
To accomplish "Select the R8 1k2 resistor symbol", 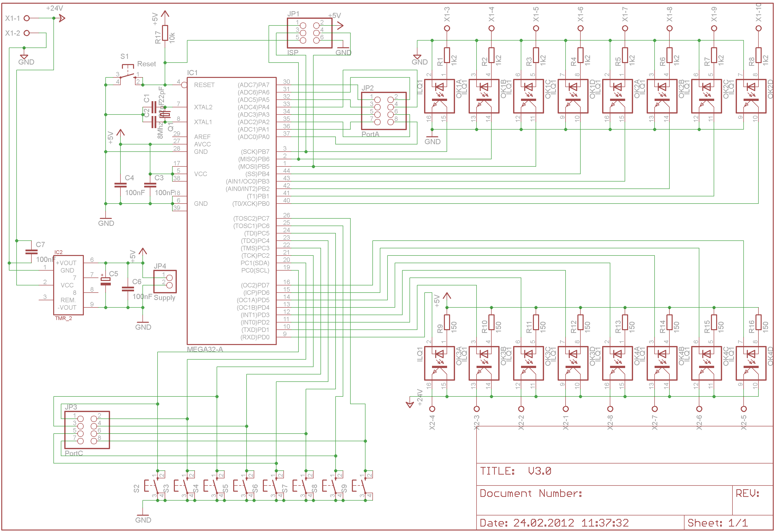I will pos(758,55).
